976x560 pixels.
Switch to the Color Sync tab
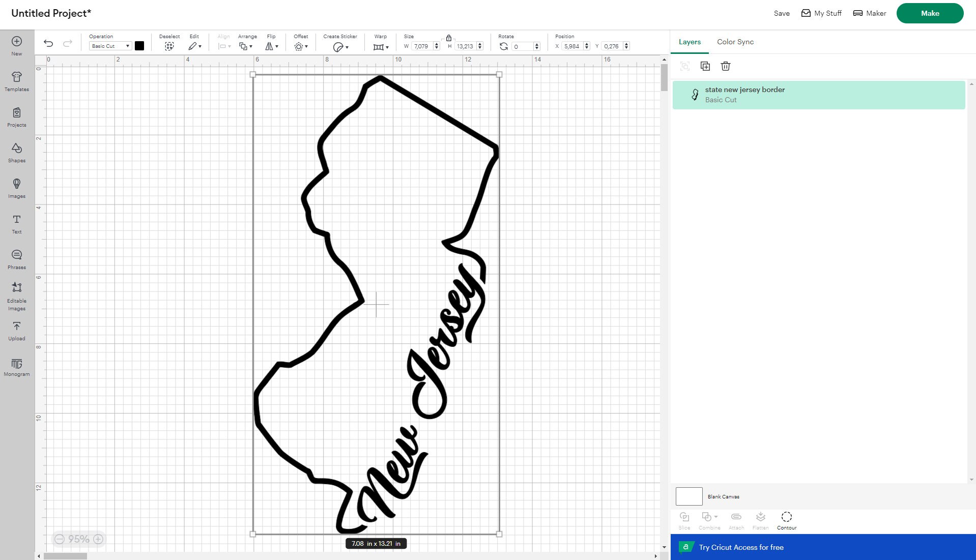[735, 42]
